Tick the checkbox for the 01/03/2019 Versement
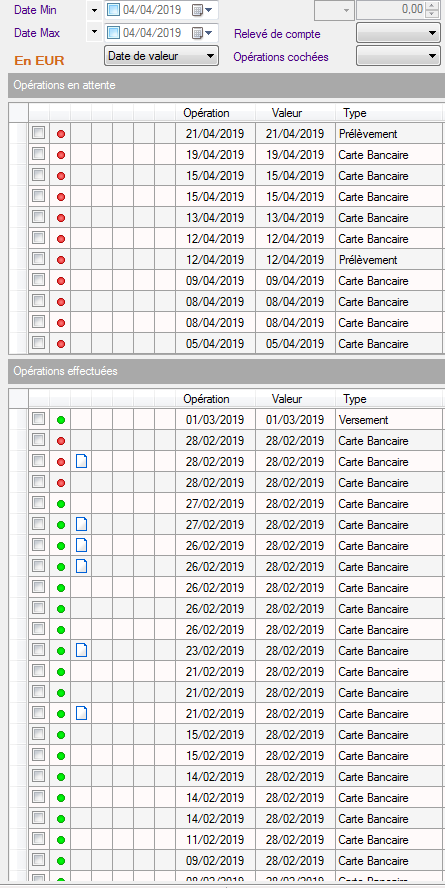This screenshot has height=888, width=445. coord(38,419)
